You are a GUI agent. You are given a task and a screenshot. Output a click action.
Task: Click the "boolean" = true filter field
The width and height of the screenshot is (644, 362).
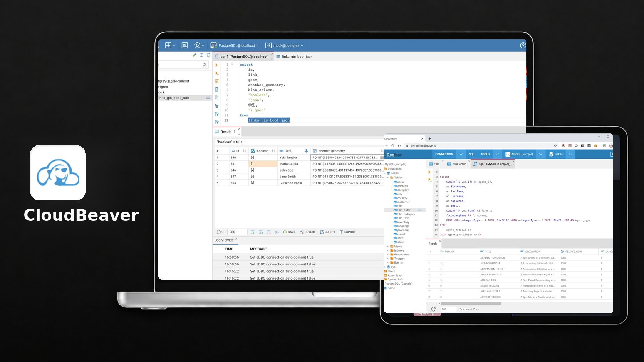pyautogui.click(x=299, y=142)
